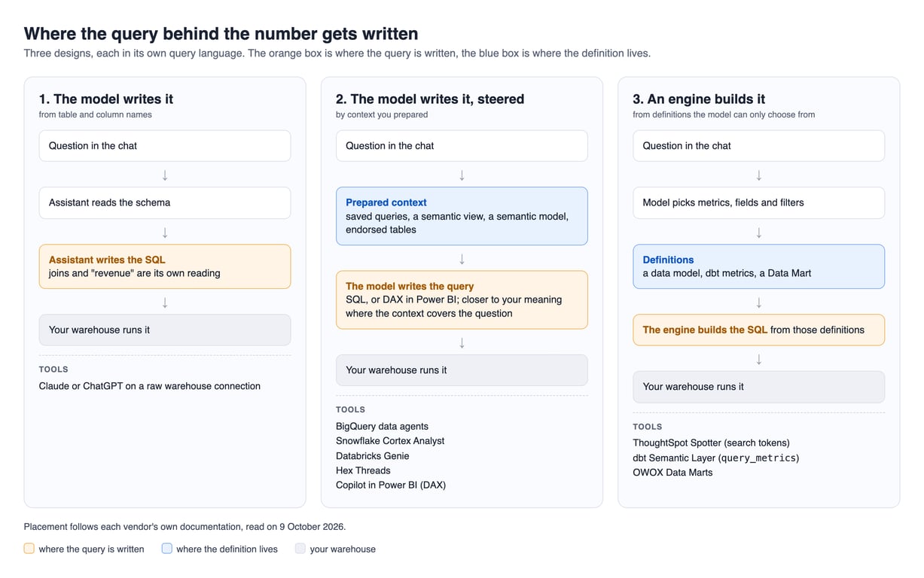Click 'BigQuery data agents' in tools list

tap(382, 426)
